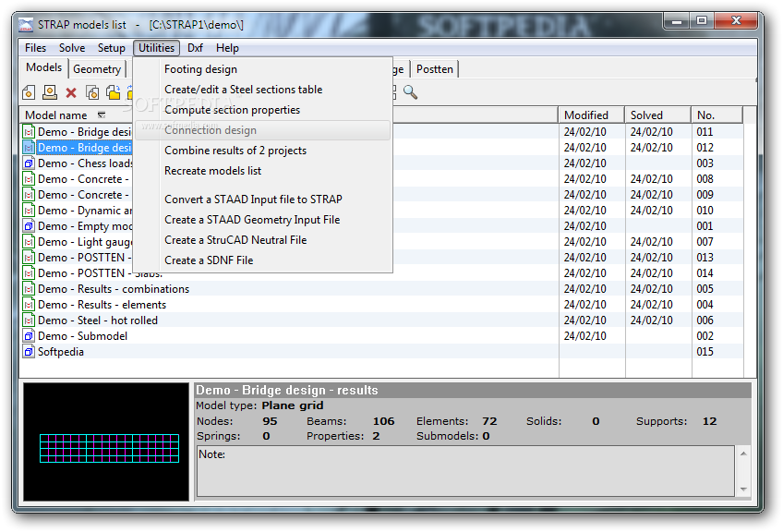Switch to the Models tab
The image size is (783, 532).
coord(44,67)
